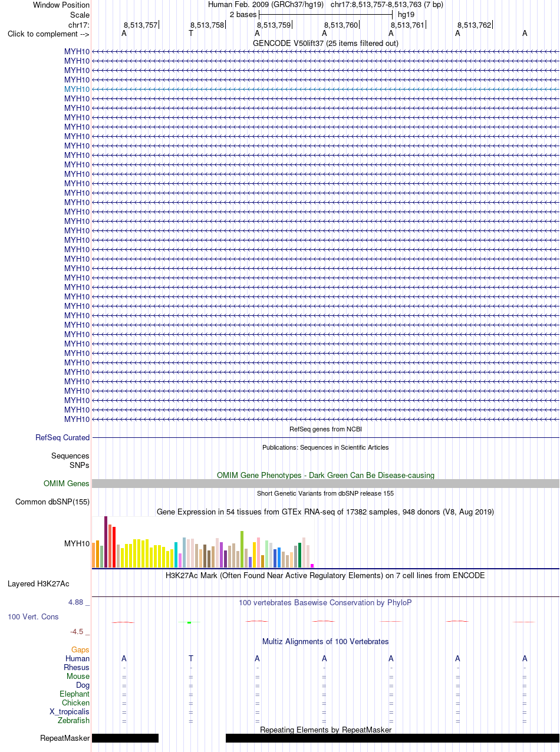Click the tallest dark maroon GTEx expression bar
560x752 pixels.
point(106,542)
